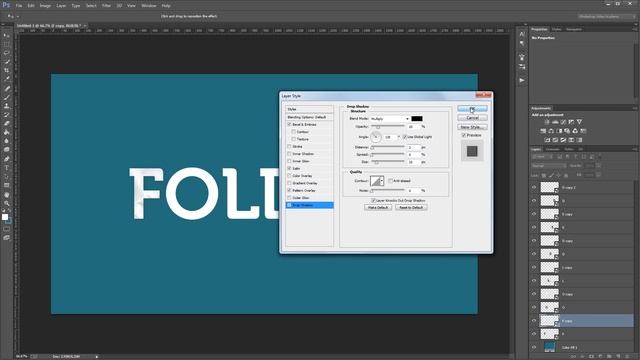This screenshot has width=640, height=360.
Task: Select the Crop tool
Action: tap(7, 70)
